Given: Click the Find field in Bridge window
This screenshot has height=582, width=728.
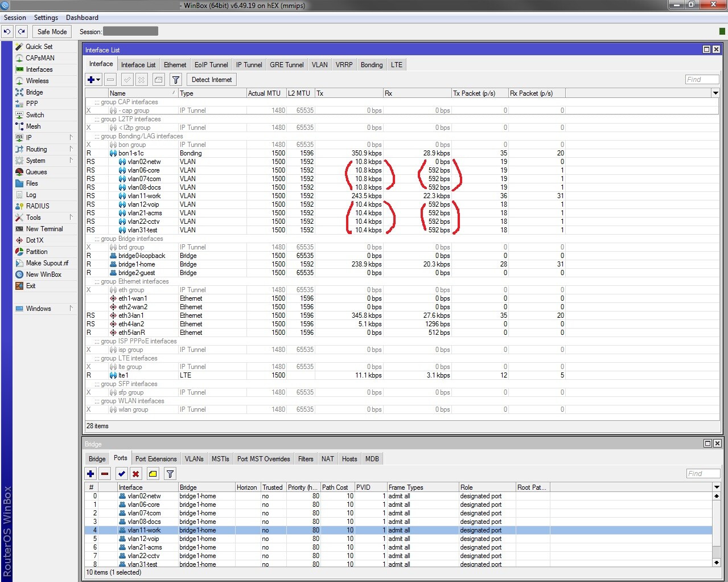Looking at the screenshot, I should [704, 474].
